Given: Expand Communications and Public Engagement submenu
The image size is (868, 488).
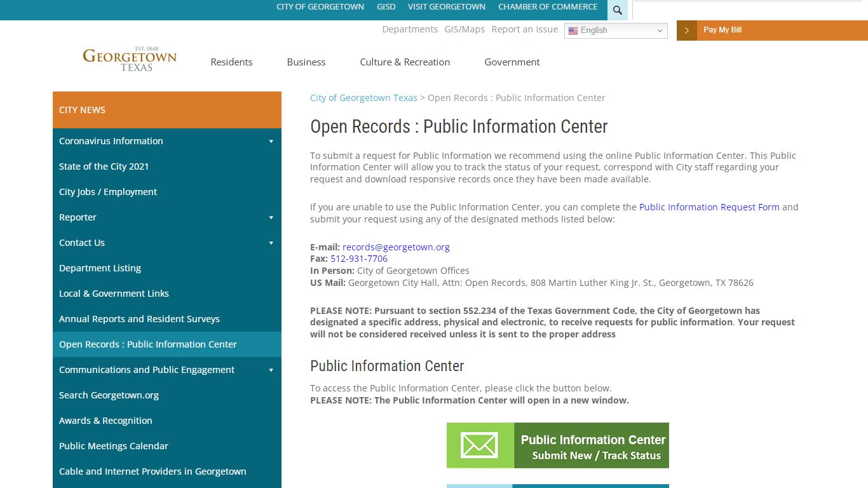Looking at the screenshot, I should (271, 370).
